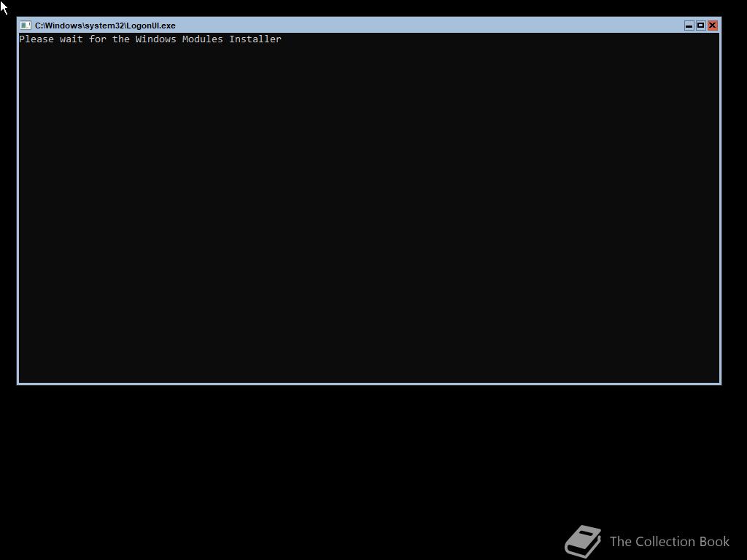Close the LogonUI.exe console window
The height and width of the screenshot is (560, 747).
point(713,26)
